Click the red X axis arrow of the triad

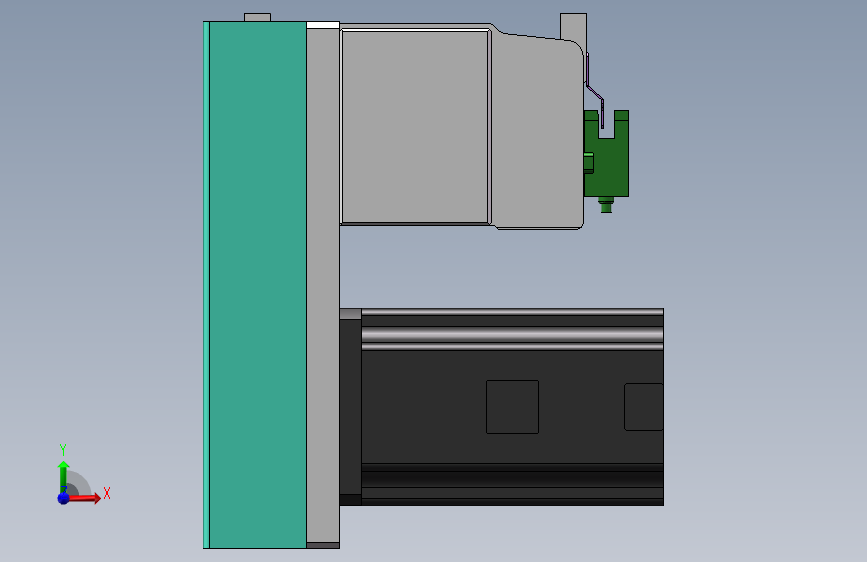click(85, 498)
